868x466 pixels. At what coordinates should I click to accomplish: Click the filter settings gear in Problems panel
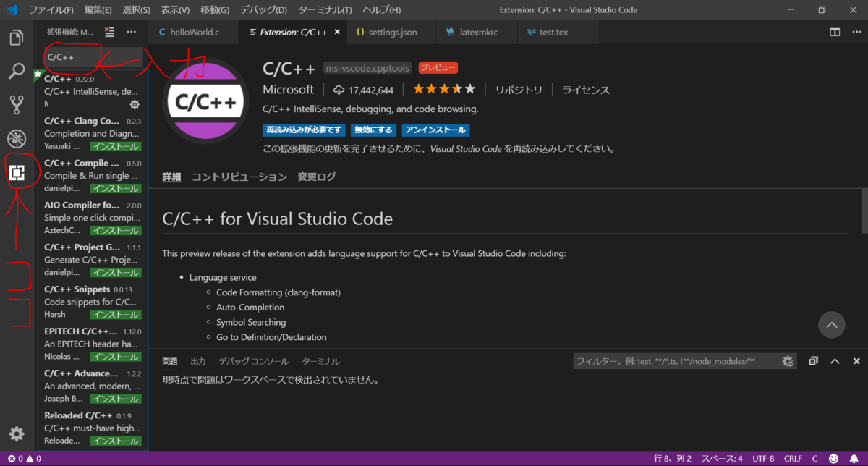pos(787,361)
